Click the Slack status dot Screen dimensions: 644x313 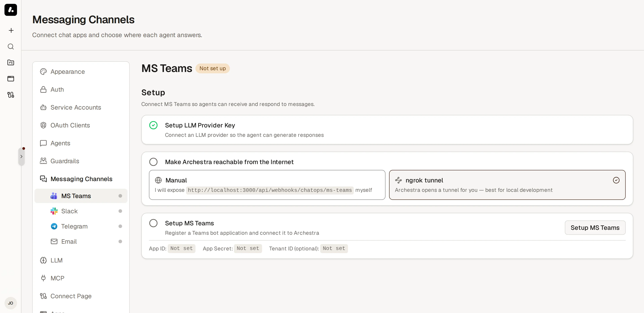point(120,211)
